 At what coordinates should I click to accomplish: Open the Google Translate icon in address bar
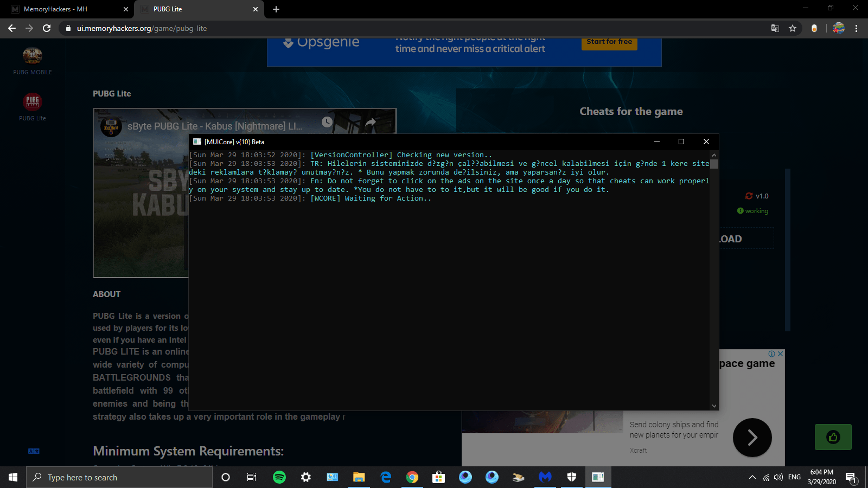coord(775,28)
